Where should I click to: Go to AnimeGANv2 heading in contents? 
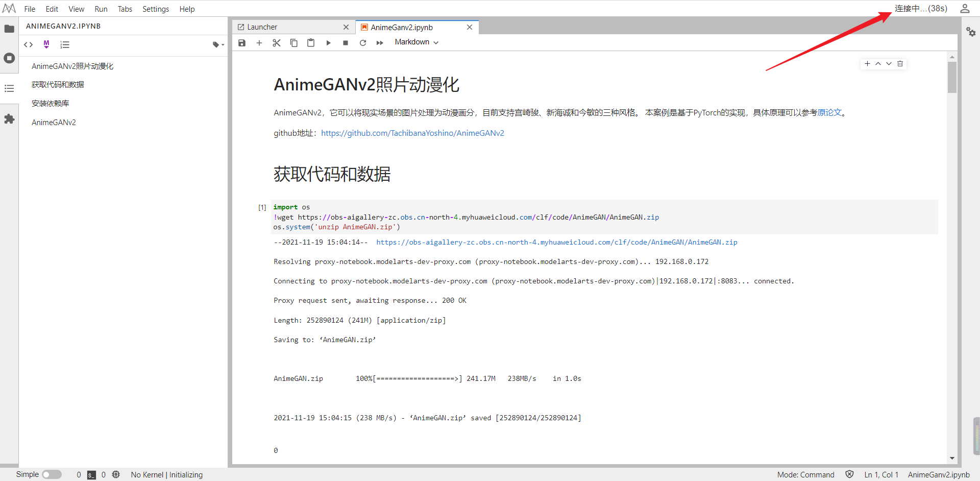[54, 123]
